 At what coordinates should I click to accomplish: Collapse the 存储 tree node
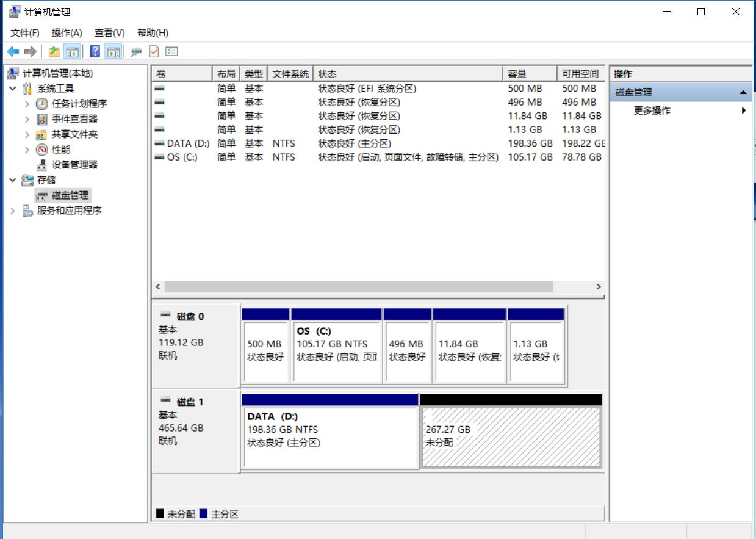pos(13,180)
